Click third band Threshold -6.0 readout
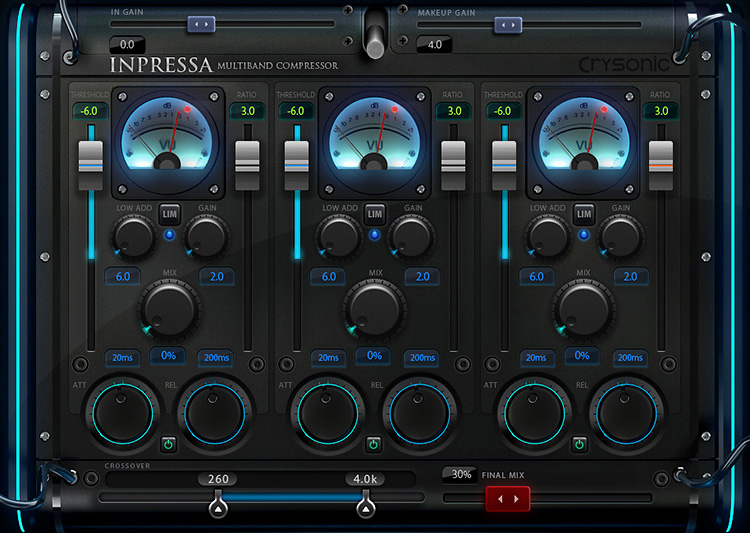The height and width of the screenshot is (533, 750). point(503,111)
